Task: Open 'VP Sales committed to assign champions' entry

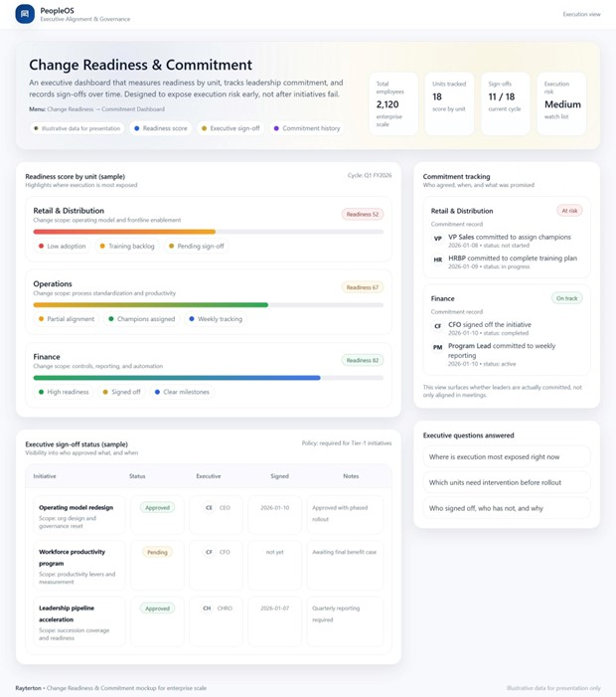Action: 507,241
